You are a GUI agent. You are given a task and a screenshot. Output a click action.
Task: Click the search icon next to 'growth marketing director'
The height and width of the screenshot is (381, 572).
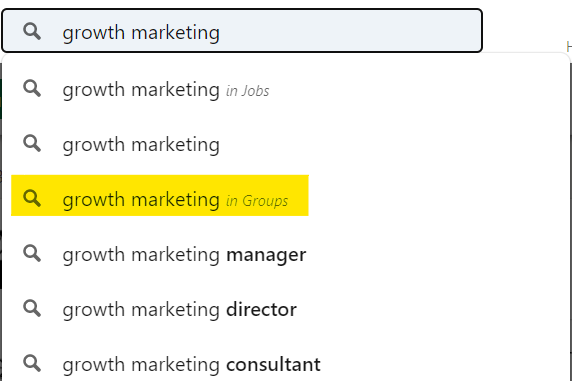[32, 309]
